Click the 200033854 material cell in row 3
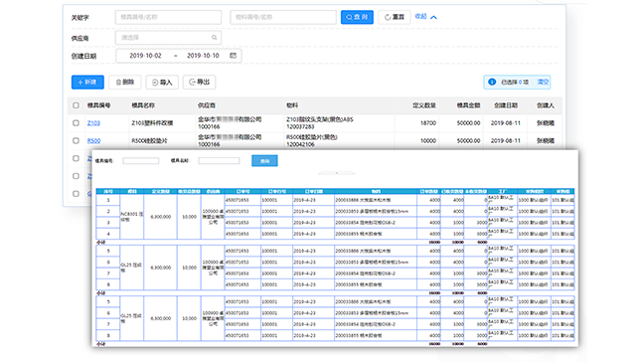Viewport: 644px width, 362px height. [x=376, y=223]
